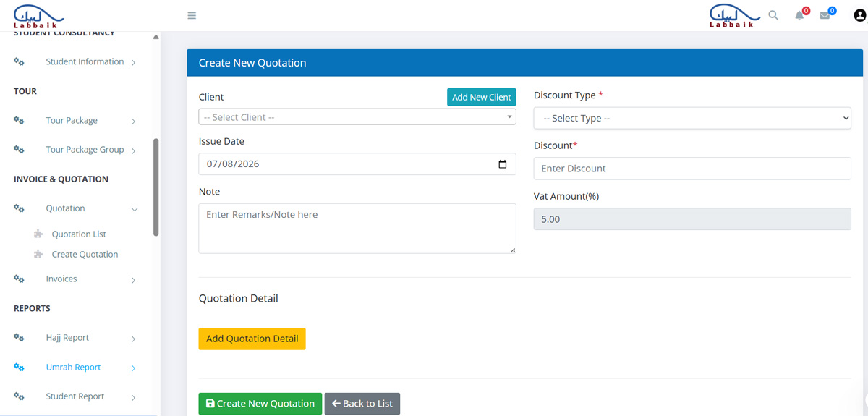Click the Labbaik logo in sidebar header
868x416 pixels.
39,16
